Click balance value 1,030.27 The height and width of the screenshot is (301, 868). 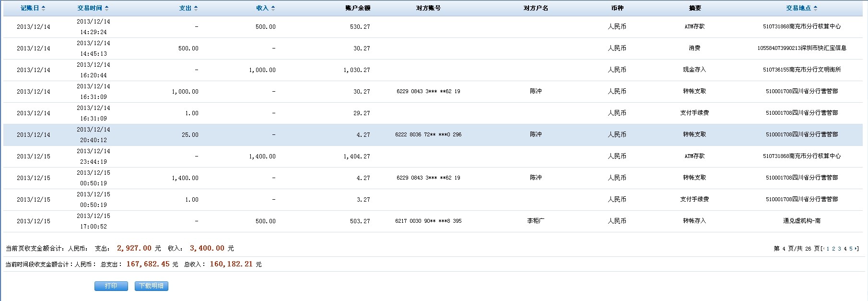357,70
